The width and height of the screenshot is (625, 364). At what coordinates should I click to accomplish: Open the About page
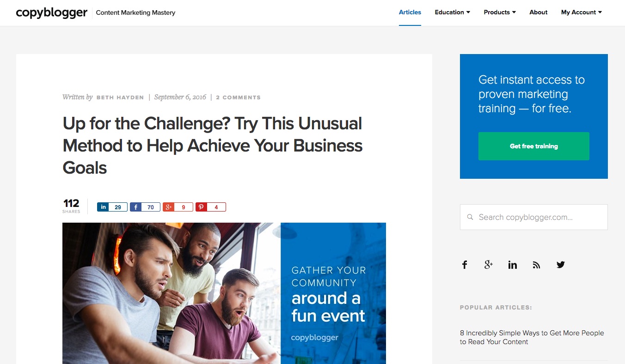pos(539,12)
